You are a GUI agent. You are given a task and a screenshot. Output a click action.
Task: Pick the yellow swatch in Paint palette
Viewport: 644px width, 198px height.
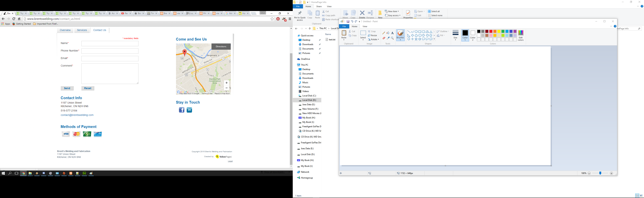[499, 31]
